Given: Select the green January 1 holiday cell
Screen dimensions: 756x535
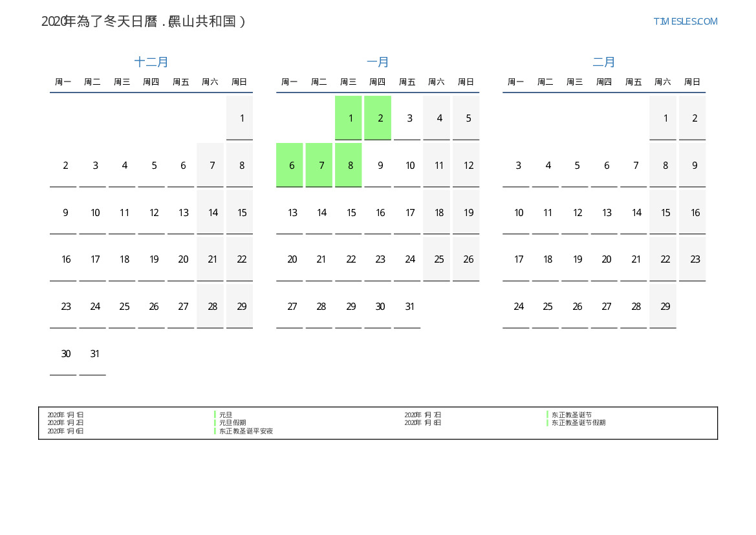Looking at the screenshot, I should (349, 118).
